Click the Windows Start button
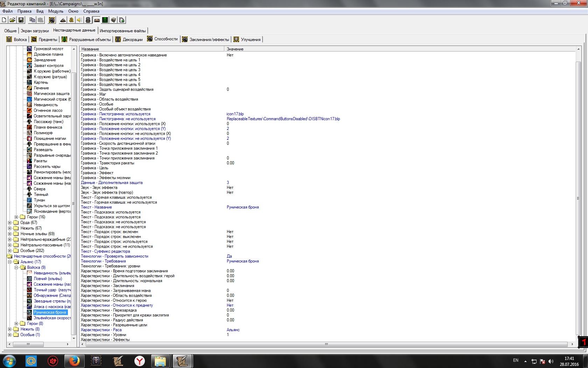The image size is (588, 368). (x=9, y=361)
